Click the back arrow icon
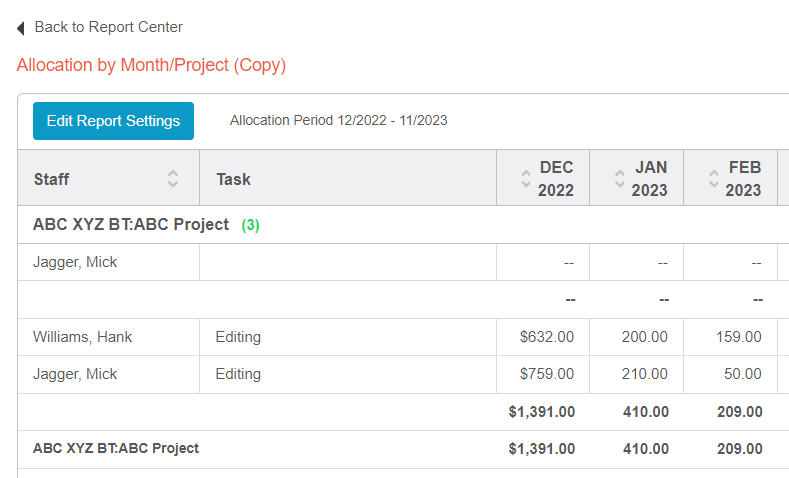The width and height of the screenshot is (789, 478). (21, 28)
